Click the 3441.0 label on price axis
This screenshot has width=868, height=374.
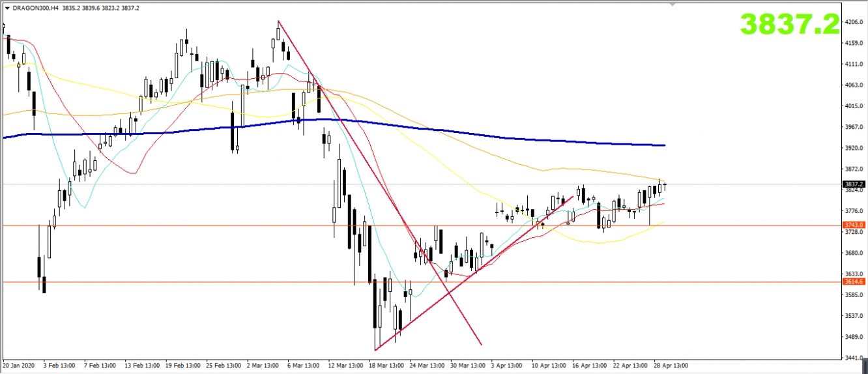click(853, 358)
